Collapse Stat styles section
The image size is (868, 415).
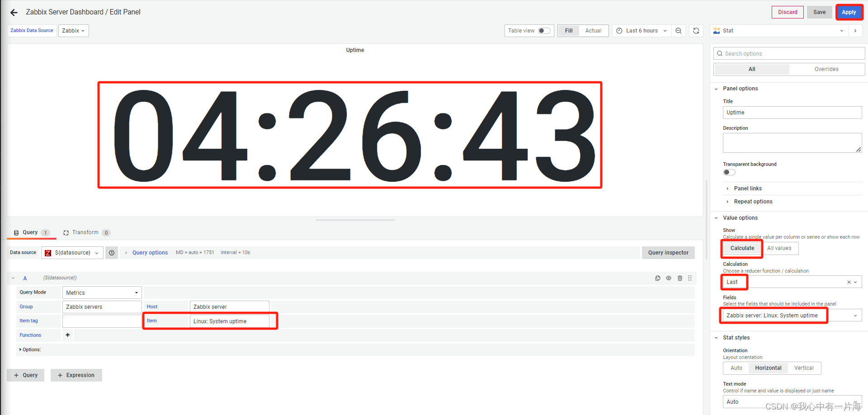pos(736,338)
